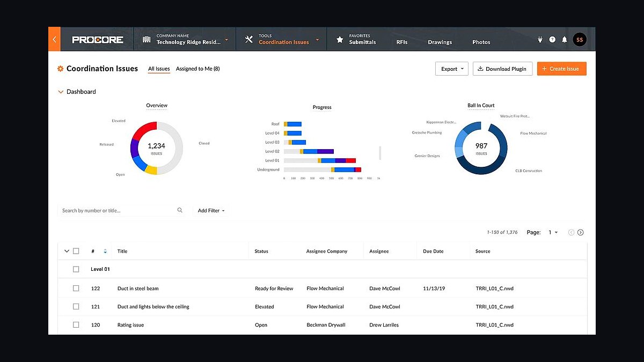Check the Level 01 group checkbox
The width and height of the screenshot is (644, 362).
pyautogui.click(x=76, y=269)
